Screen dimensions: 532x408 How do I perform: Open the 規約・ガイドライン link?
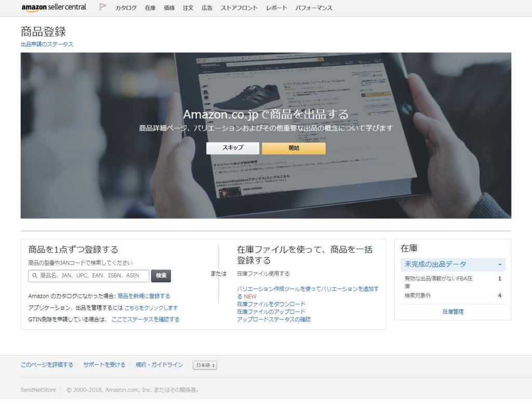tap(159, 365)
